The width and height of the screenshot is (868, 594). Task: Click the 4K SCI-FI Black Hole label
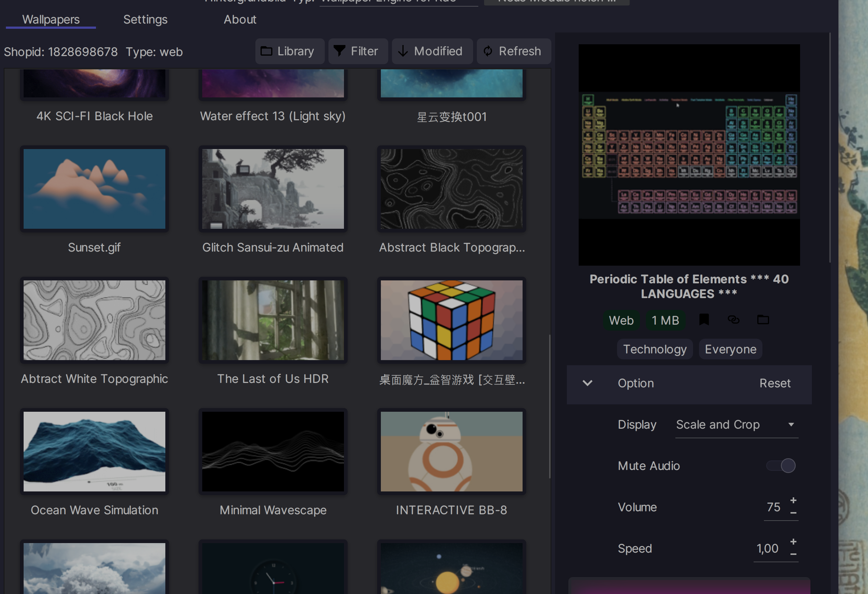(94, 116)
